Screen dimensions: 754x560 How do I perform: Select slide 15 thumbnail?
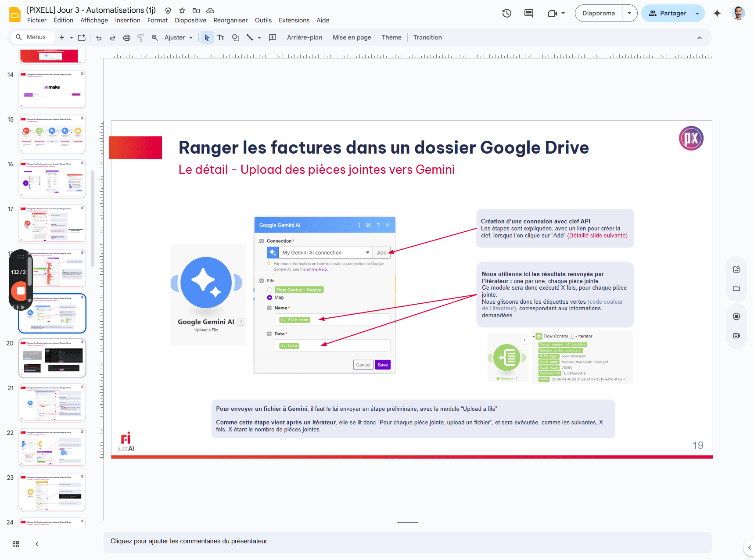point(52,134)
